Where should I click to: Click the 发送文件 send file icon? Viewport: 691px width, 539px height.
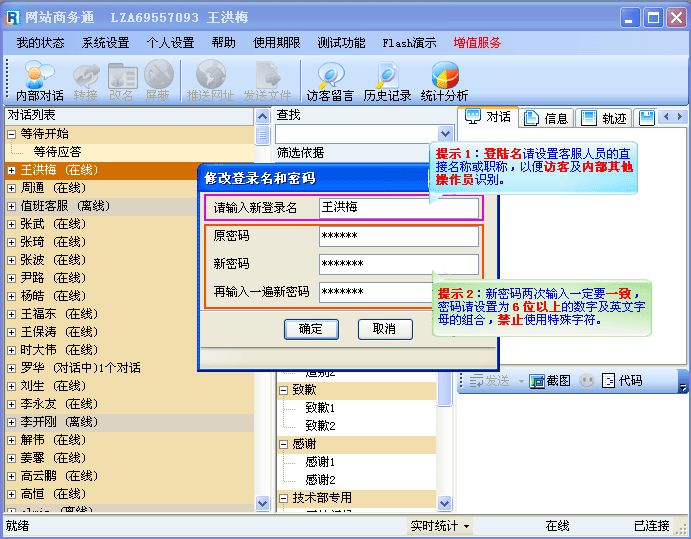(x=267, y=80)
